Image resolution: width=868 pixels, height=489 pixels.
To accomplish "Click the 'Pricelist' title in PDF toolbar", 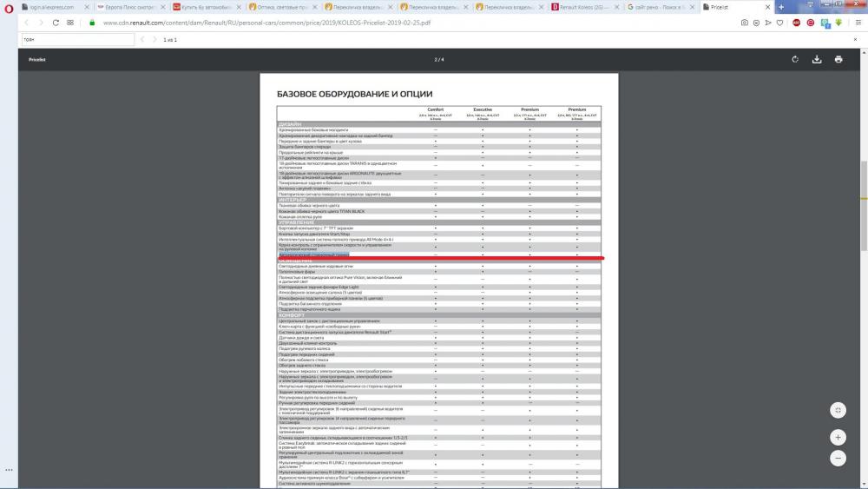I will 37,59.
